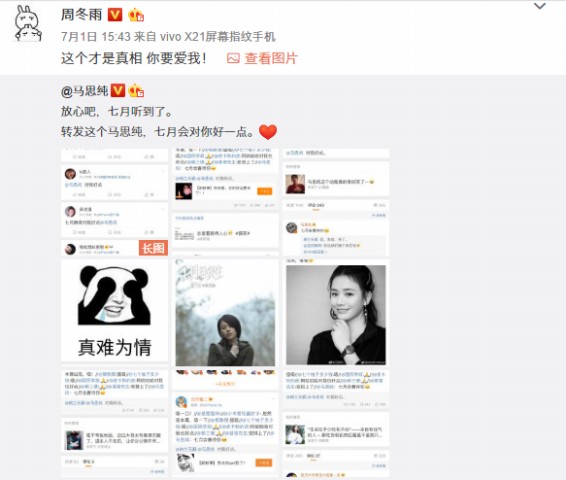Click the picture icon before 查看图片
The width and height of the screenshot is (566, 480).
click(x=233, y=58)
